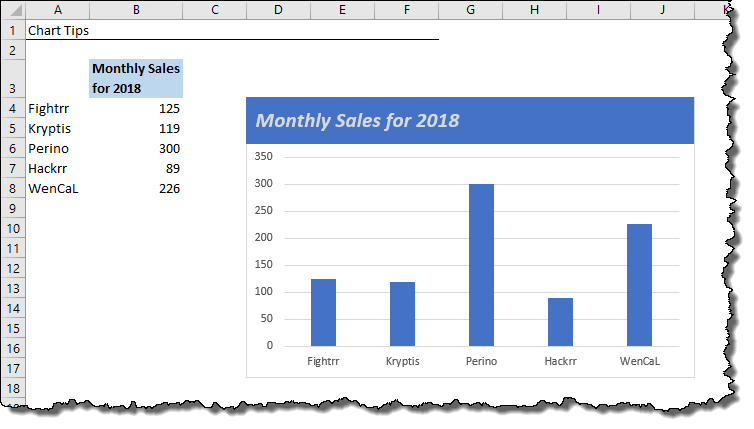754x429 pixels.
Task: Select column G header
Action: 470,10
